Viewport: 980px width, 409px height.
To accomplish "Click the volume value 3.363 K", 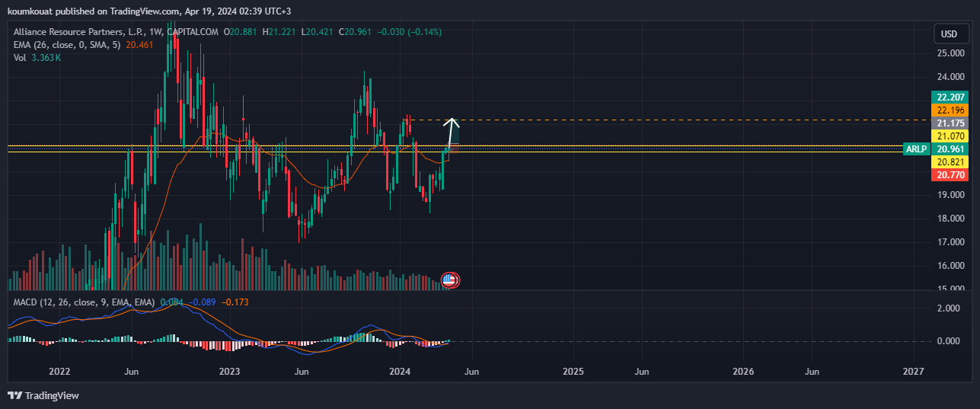I will (x=46, y=58).
